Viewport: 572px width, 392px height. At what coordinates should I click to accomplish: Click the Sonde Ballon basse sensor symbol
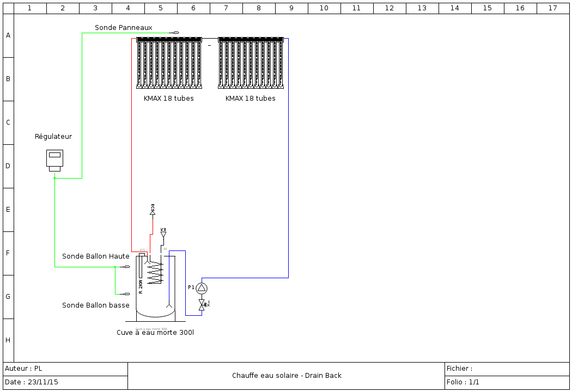(x=126, y=294)
